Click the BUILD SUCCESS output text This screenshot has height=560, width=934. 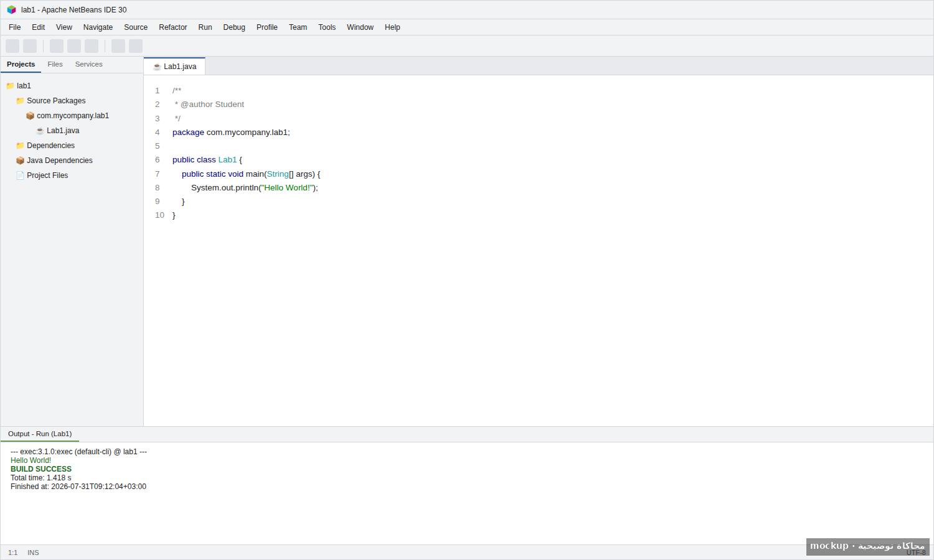[41, 469]
